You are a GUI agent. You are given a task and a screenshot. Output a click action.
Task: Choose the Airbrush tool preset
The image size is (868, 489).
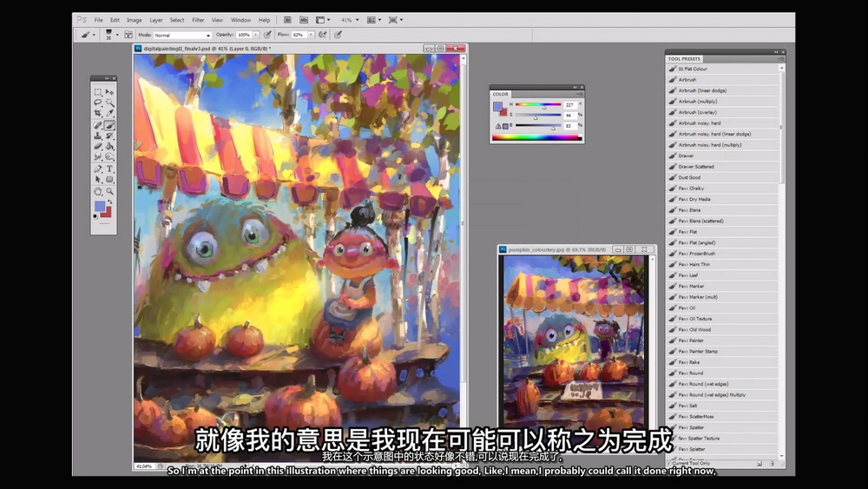pos(722,80)
